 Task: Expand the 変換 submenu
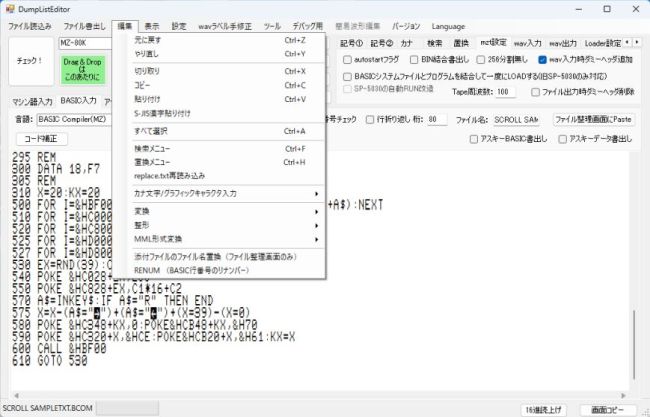click(x=226, y=211)
